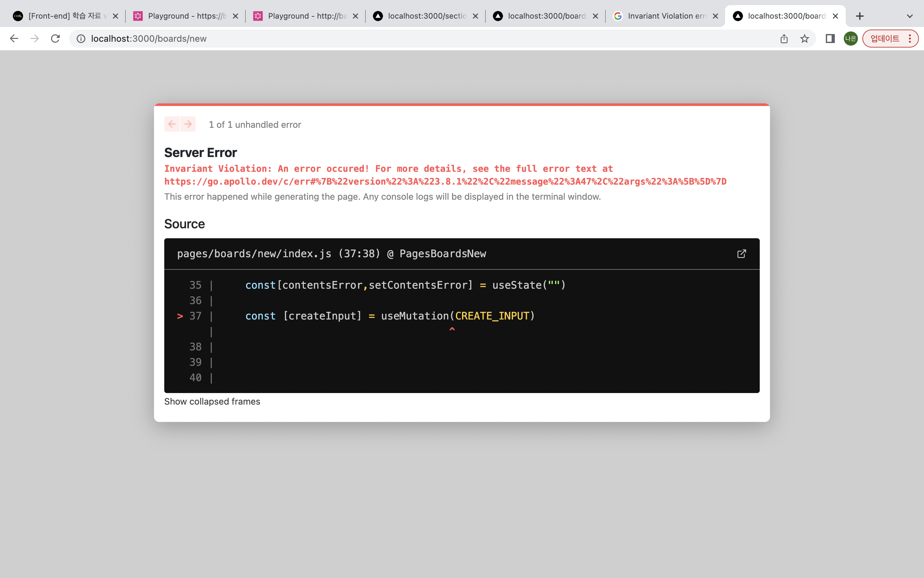Click the Source heading
Viewport: 924px width, 578px height.
point(184,224)
